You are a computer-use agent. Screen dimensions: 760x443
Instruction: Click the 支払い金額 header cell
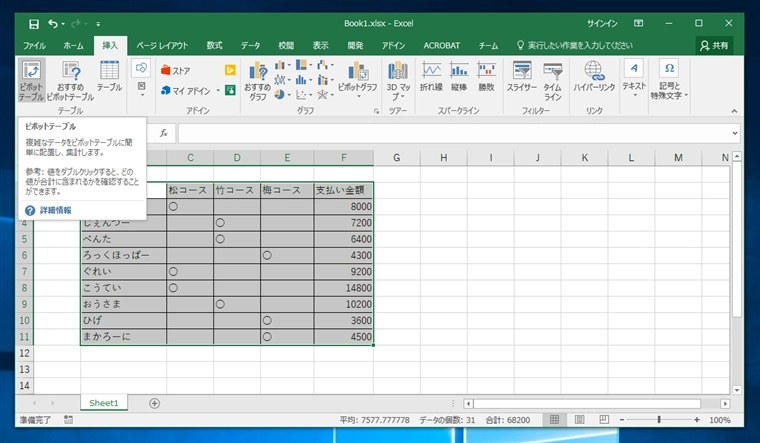pyautogui.click(x=344, y=190)
